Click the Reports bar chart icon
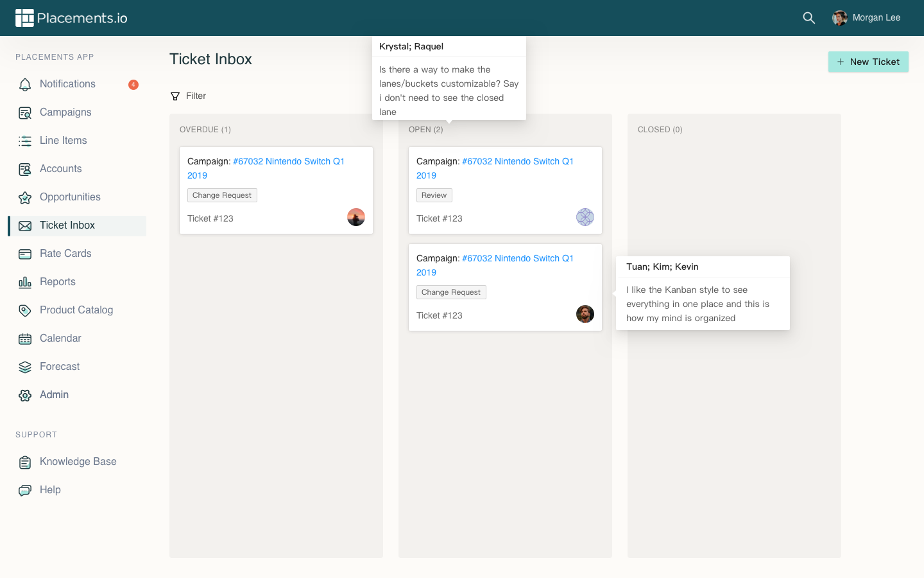The image size is (924, 578). pyautogui.click(x=25, y=283)
